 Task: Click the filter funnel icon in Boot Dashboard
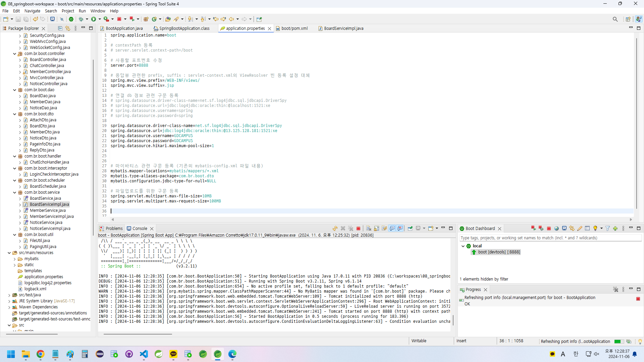pos(607,229)
